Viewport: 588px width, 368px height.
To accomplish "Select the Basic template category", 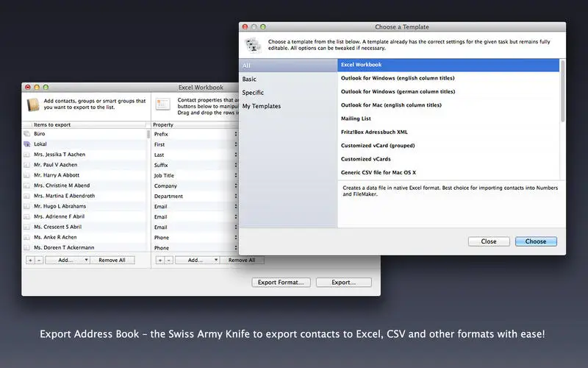I will pos(288,79).
